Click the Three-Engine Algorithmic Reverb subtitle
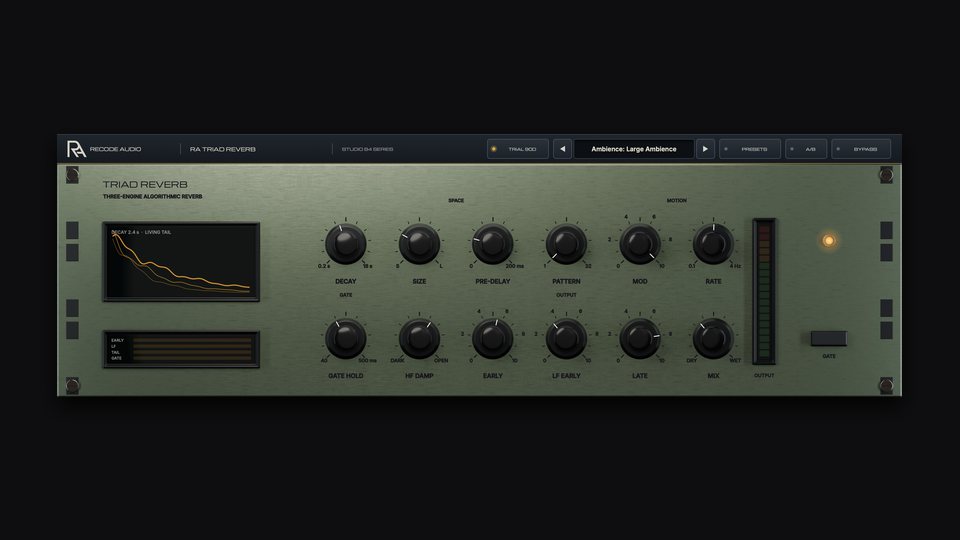This screenshot has width=960, height=540. (152, 197)
